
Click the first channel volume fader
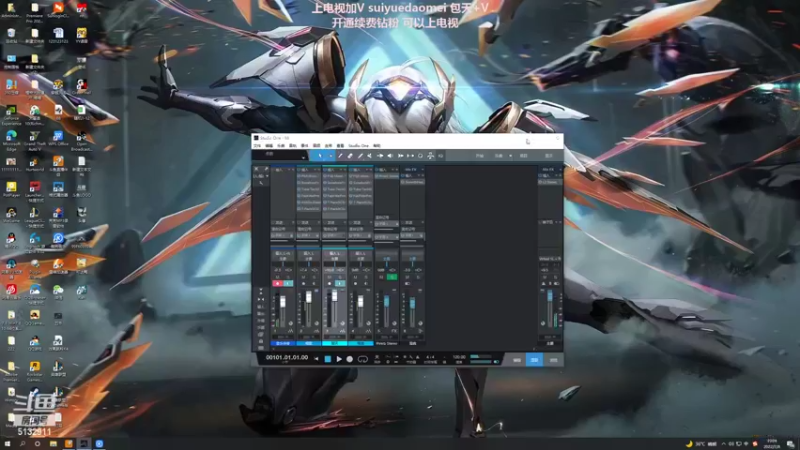(x=283, y=302)
